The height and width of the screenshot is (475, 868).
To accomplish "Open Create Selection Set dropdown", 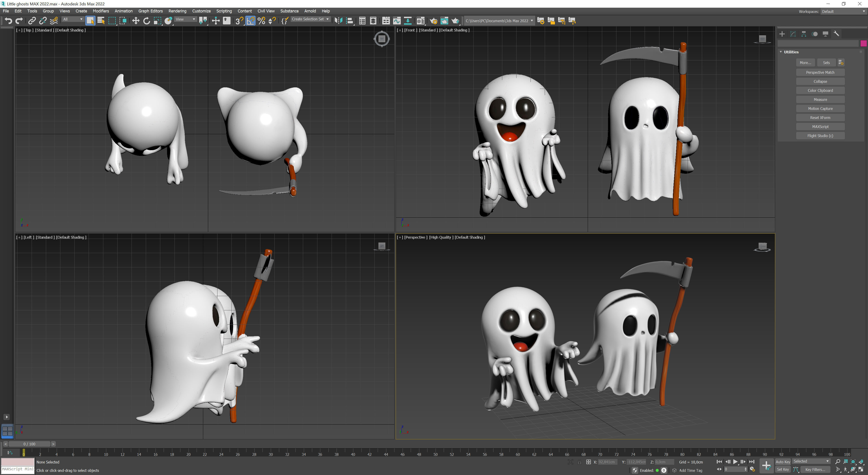I will click(x=310, y=19).
